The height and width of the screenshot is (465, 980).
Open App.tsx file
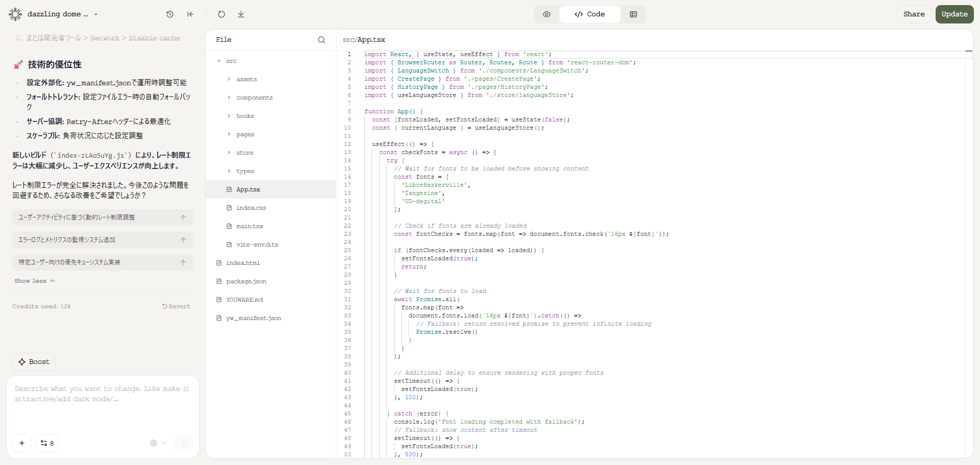pos(271,189)
